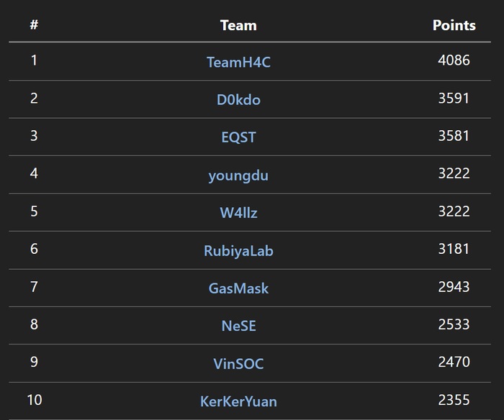The width and height of the screenshot is (504, 420).
Task: Visit the youngdu team profile
Action: click(238, 175)
